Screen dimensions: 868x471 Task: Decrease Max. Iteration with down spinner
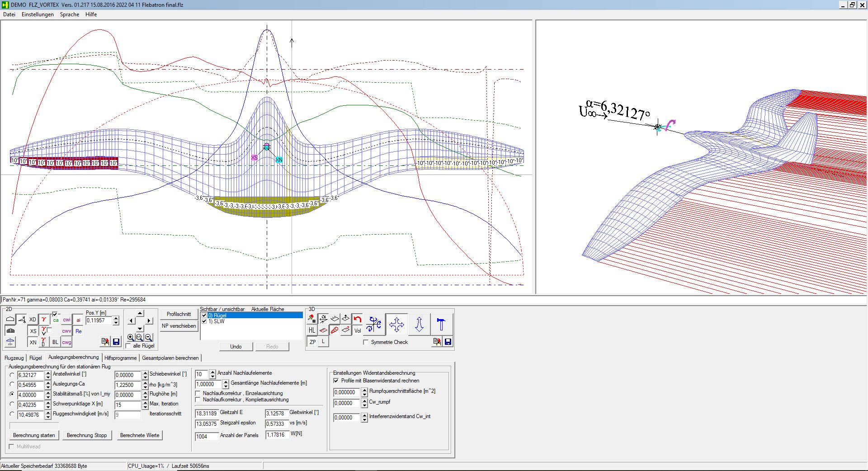145,407
